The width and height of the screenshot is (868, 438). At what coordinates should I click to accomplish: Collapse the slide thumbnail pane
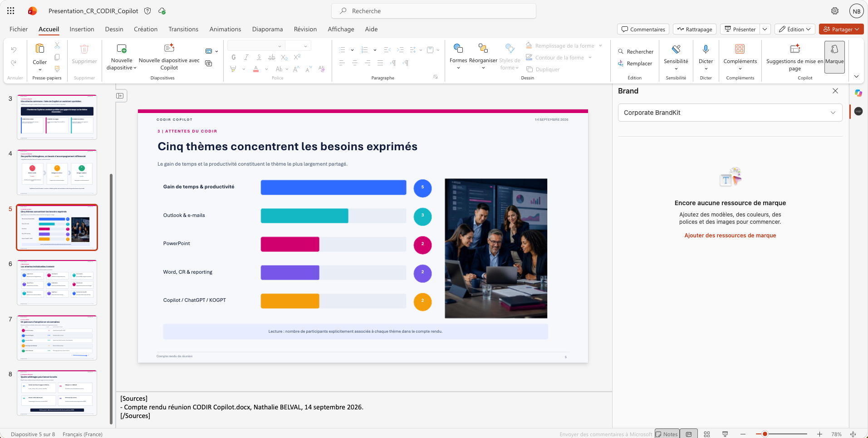coord(120,96)
